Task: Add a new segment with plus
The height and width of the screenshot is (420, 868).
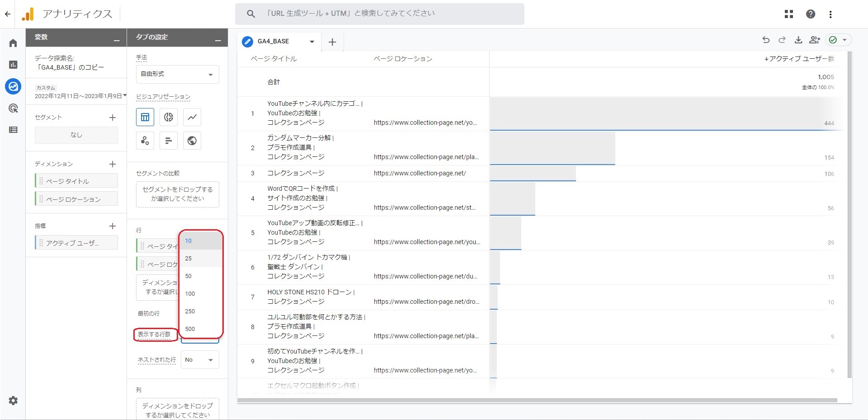Action: coord(113,118)
